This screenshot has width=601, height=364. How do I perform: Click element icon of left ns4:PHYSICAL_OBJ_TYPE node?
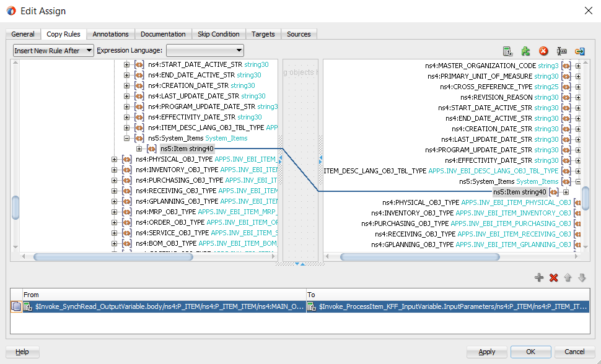click(127, 159)
